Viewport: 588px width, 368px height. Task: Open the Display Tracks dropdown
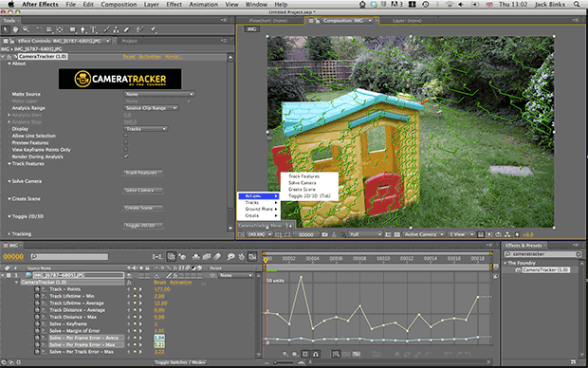pyautogui.click(x=145, y=129)
